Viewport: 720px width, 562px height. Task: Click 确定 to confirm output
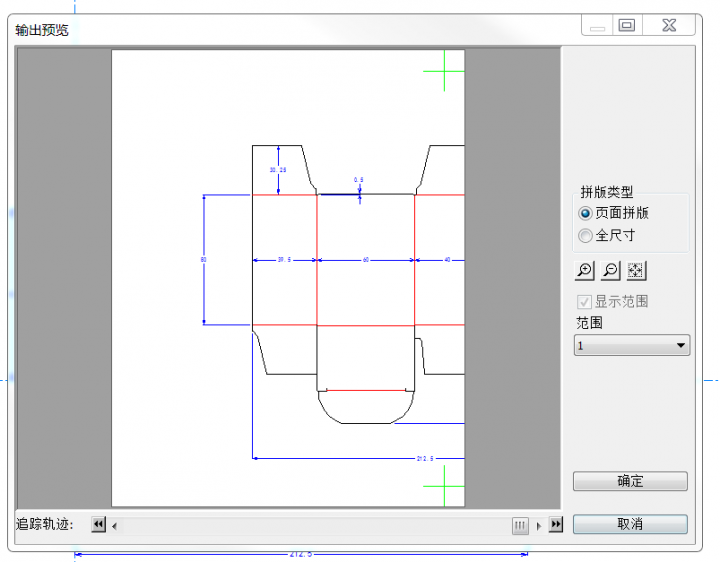pos(630,481)
